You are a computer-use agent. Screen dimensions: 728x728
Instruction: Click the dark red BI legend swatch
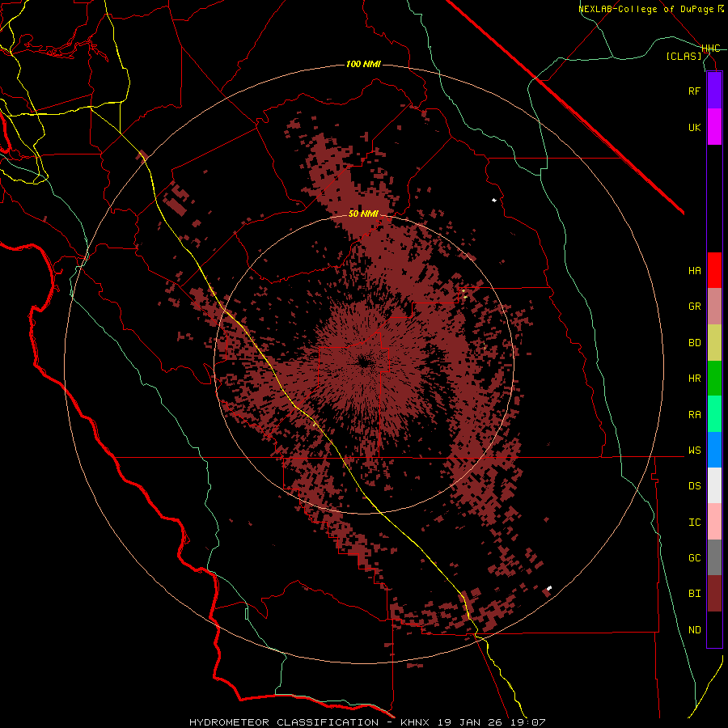click(714, 594)
